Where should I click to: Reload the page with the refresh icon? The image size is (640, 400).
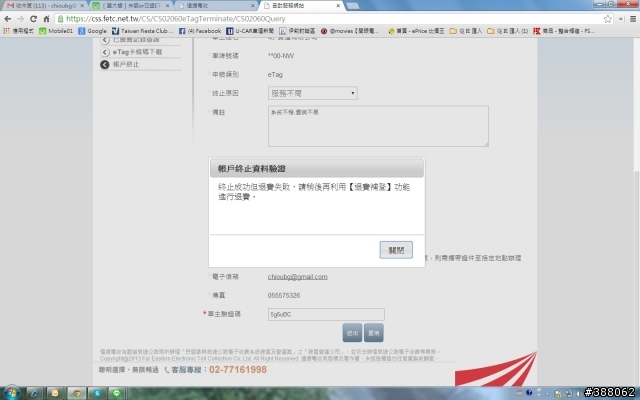33,19
